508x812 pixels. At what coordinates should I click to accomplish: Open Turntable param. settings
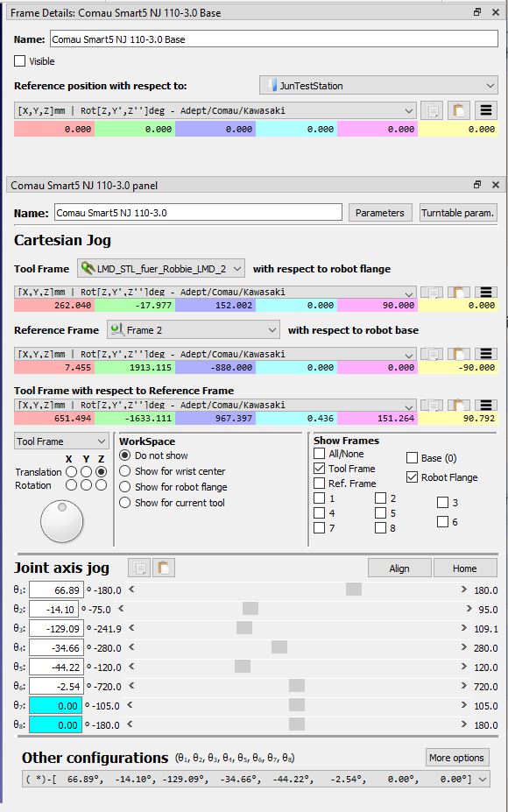(x=458, y=213)
